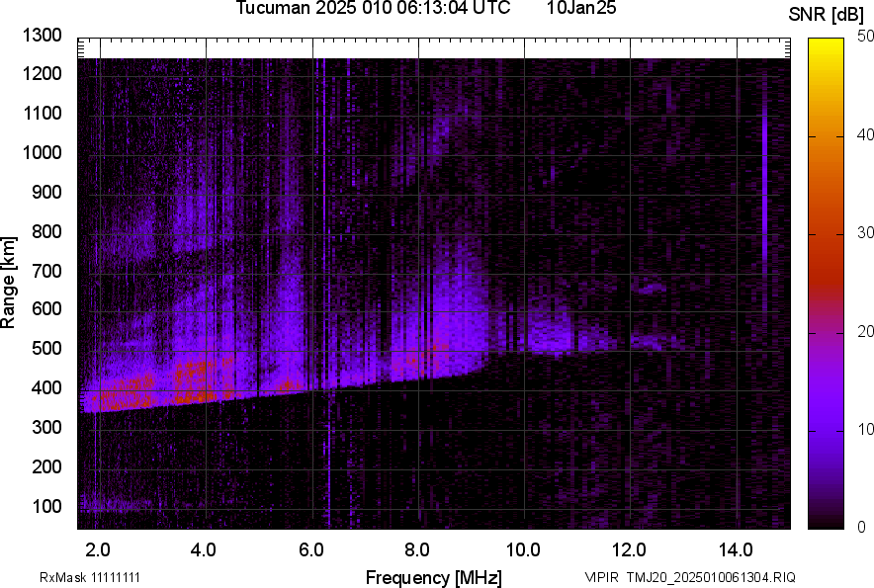Image resolution: width=874 pixels, height=588 pixels.
Task: Select the 40 tick label on colorbar
Action: point(866,135)
